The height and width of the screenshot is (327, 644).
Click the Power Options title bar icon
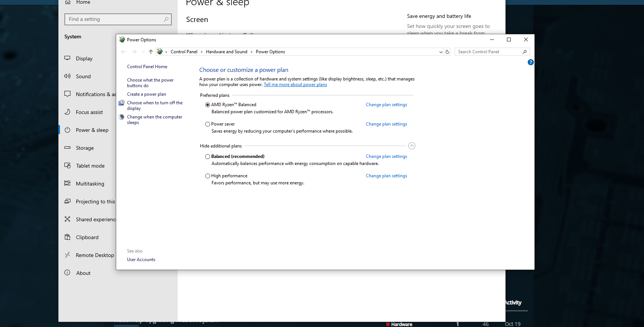(122, 39)
